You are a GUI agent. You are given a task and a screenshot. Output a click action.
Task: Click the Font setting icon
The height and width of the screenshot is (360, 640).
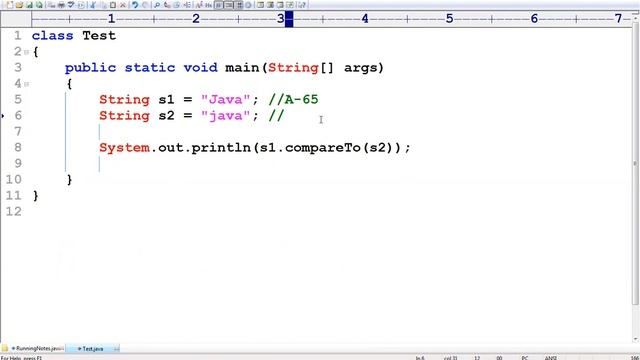pos(199,5)
